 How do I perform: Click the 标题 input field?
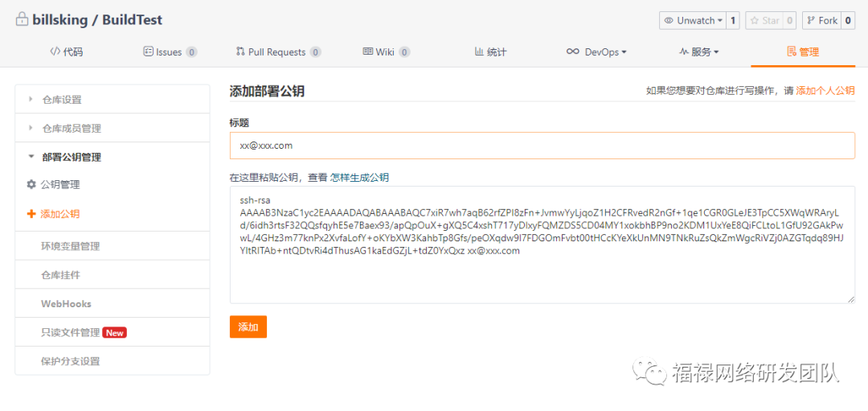pos(542,146)
